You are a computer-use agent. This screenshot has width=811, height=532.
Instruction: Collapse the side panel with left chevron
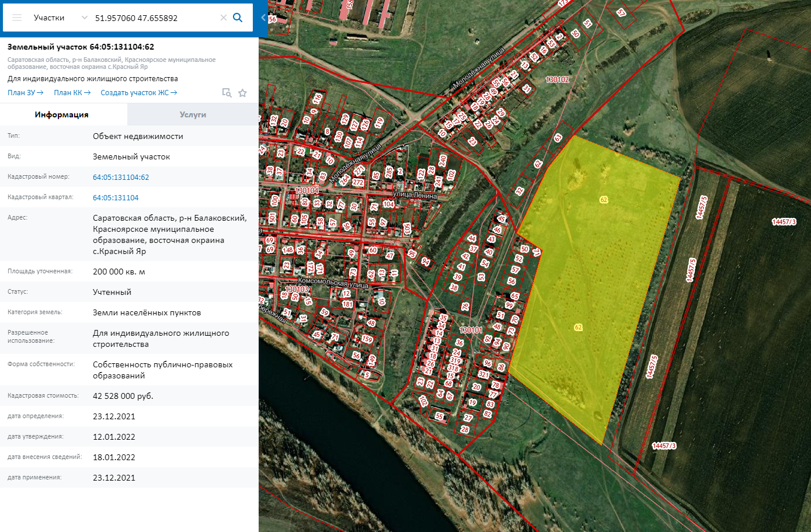coord(263,18)
